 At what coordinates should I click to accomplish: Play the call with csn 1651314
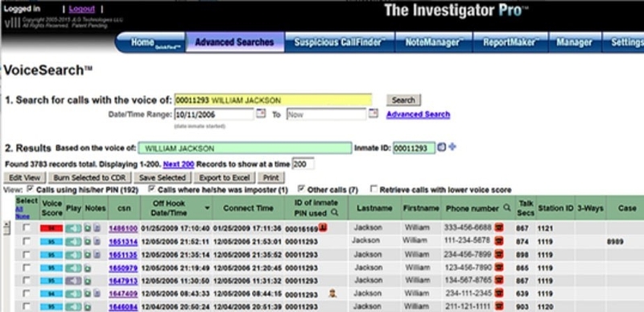pos(73,242)
